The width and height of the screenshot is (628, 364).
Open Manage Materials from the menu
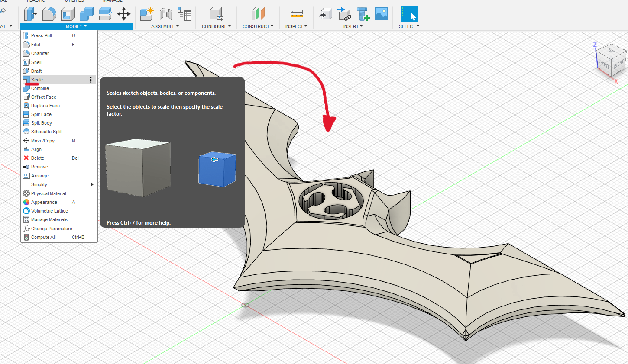(x=58, y=219)
